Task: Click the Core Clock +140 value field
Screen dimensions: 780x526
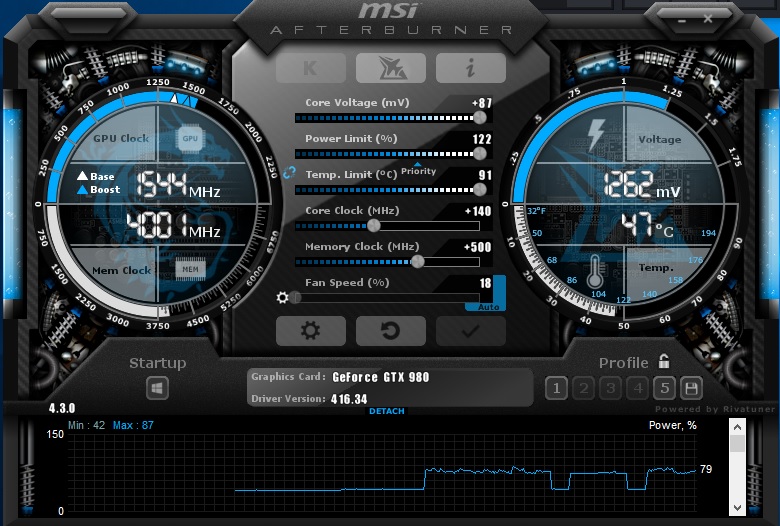Action: (478, 211)
